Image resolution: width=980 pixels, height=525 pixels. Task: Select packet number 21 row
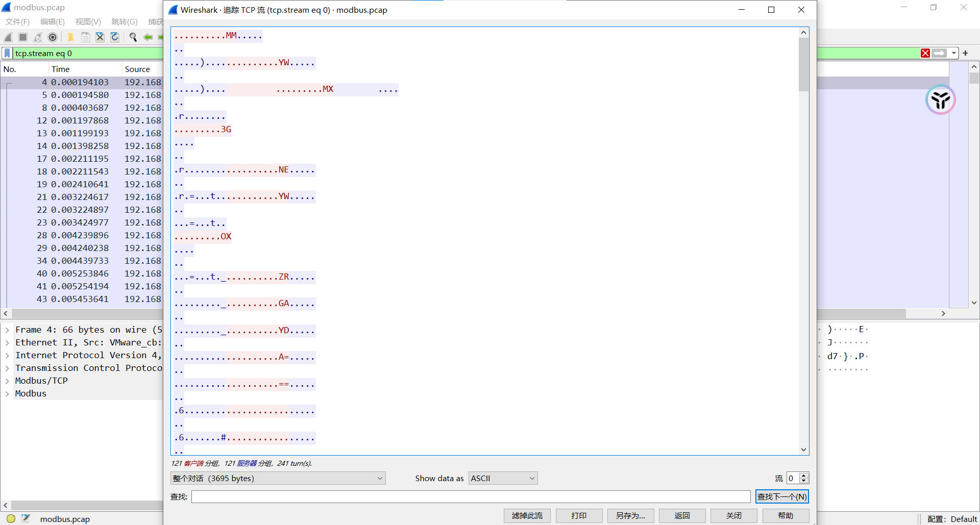coord(82,197)
